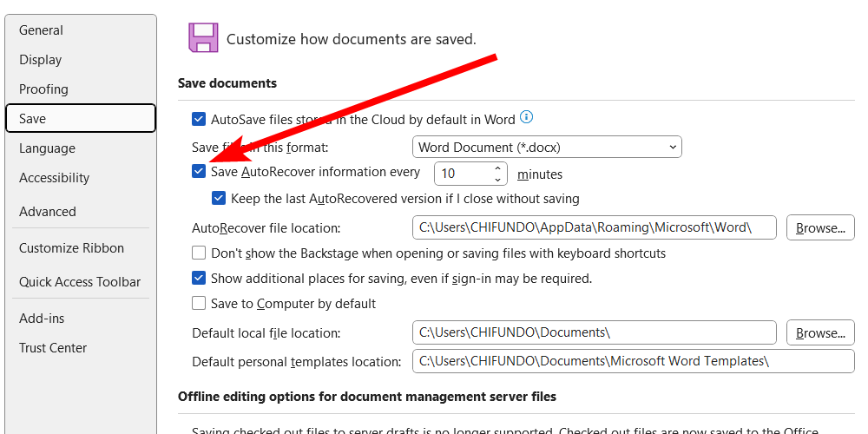Toggle Show additional places for saving checkbox
This screenshot has height=434, width=868.
pos(198,278)
